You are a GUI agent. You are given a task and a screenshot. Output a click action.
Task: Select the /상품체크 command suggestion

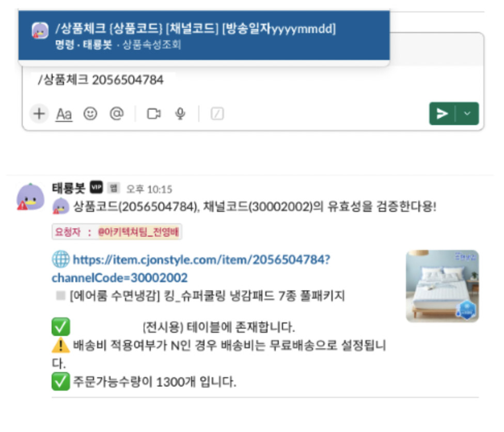(x=204, y=35)
